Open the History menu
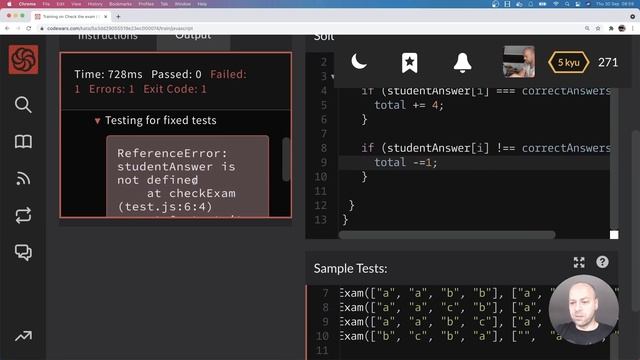The image size is (640, 360). click(x=95, y=4)
